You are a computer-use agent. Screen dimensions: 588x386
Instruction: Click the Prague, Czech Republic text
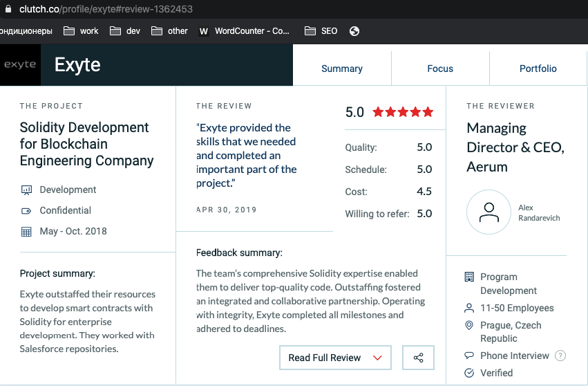[x=511, y=332]
